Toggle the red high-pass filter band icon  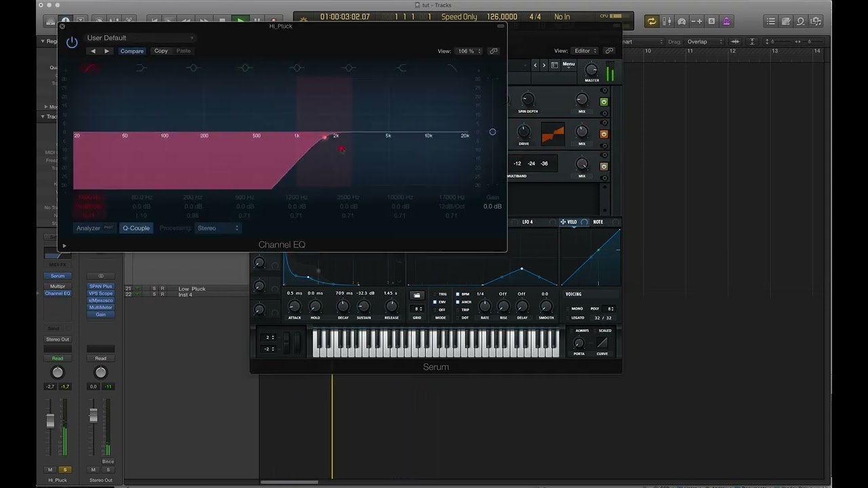pyautogui.click(x=90, y=68)
